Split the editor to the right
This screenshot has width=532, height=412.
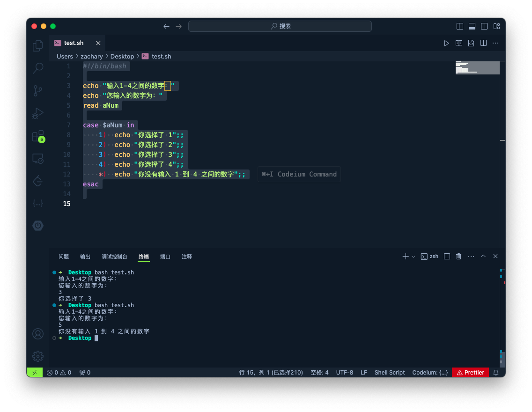click(x=483, y=43)
